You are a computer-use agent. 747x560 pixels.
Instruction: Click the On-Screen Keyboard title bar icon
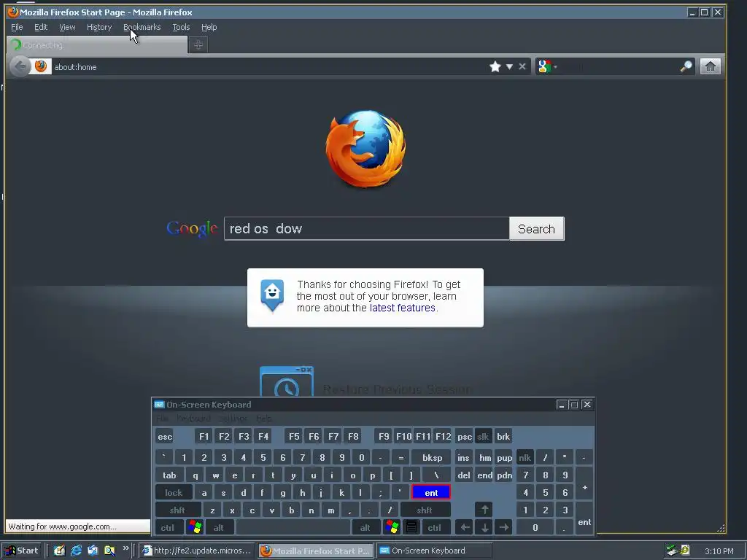pyautogui.click(x=159, y=404)
